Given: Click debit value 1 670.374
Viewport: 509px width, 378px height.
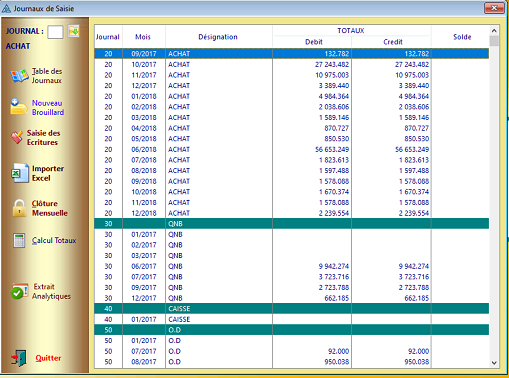Looking at the screenshot, I should (334, 192).
